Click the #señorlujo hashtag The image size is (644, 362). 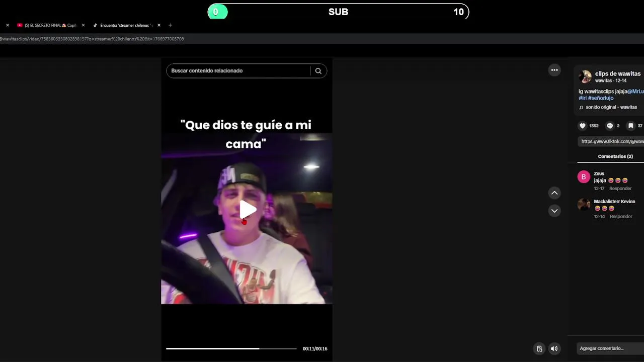coord(601,98)
